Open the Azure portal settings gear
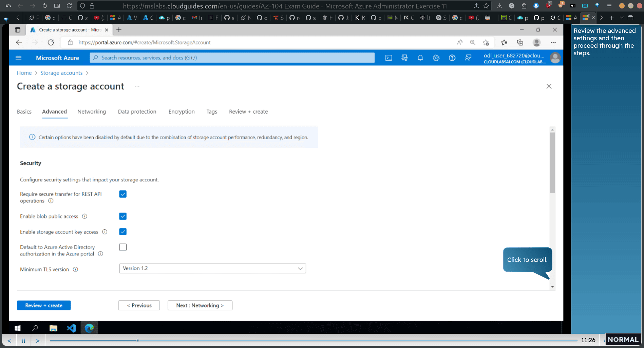This screenshot has height=348, width=644. tap(436, 58)
